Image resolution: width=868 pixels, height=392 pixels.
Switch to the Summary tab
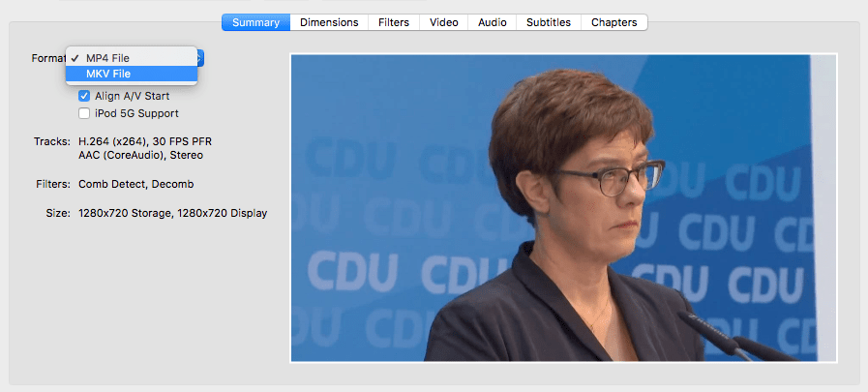(256, 22)
